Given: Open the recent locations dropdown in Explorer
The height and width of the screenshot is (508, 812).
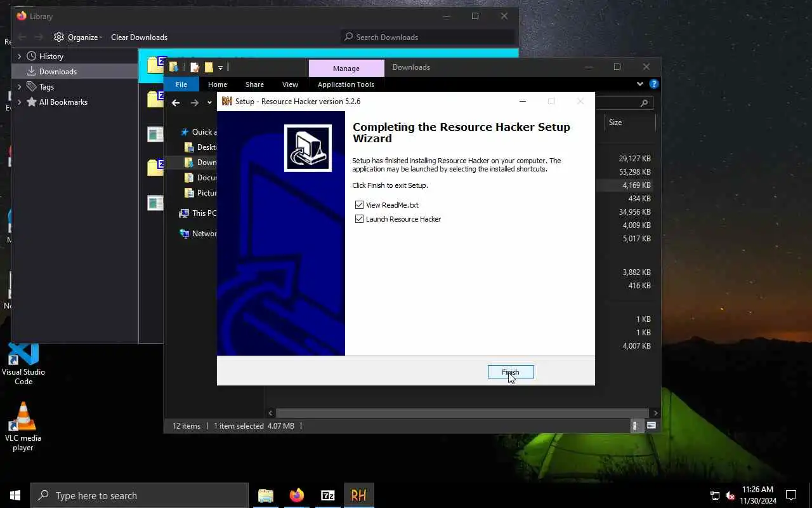Looking at the screenshot, I should [x=209, y=103].
